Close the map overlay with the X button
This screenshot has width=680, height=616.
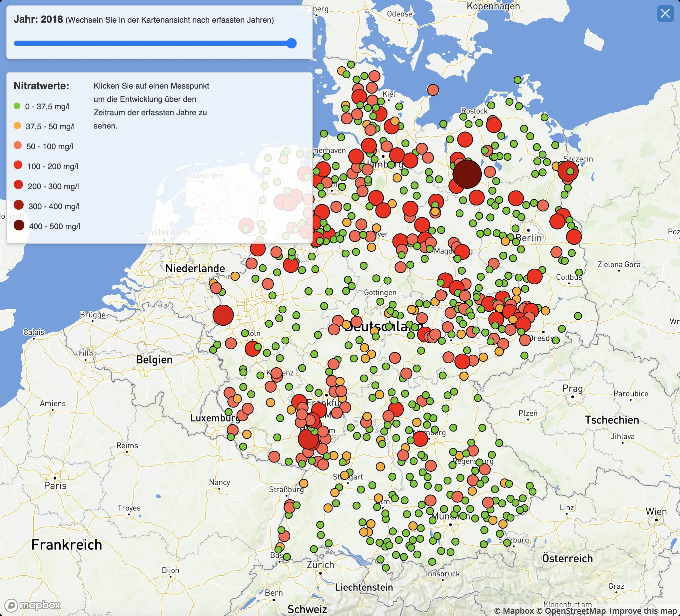point(665,14)
